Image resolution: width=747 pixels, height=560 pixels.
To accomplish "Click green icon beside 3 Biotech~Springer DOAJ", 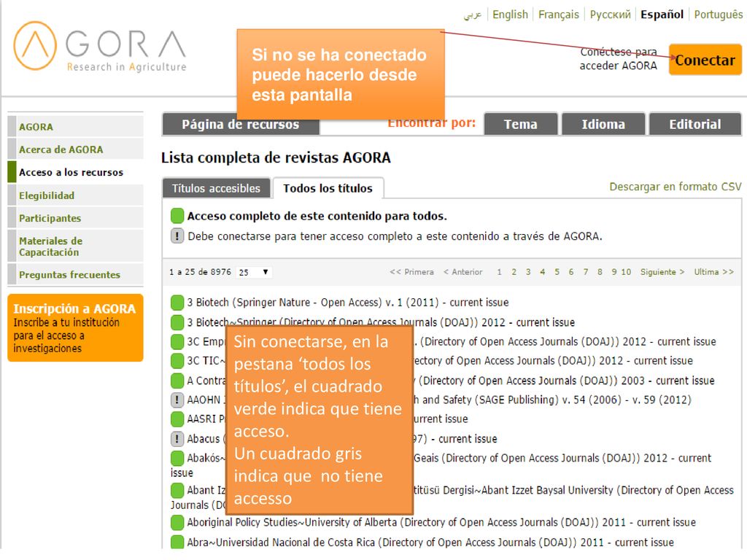I will 177,322.
